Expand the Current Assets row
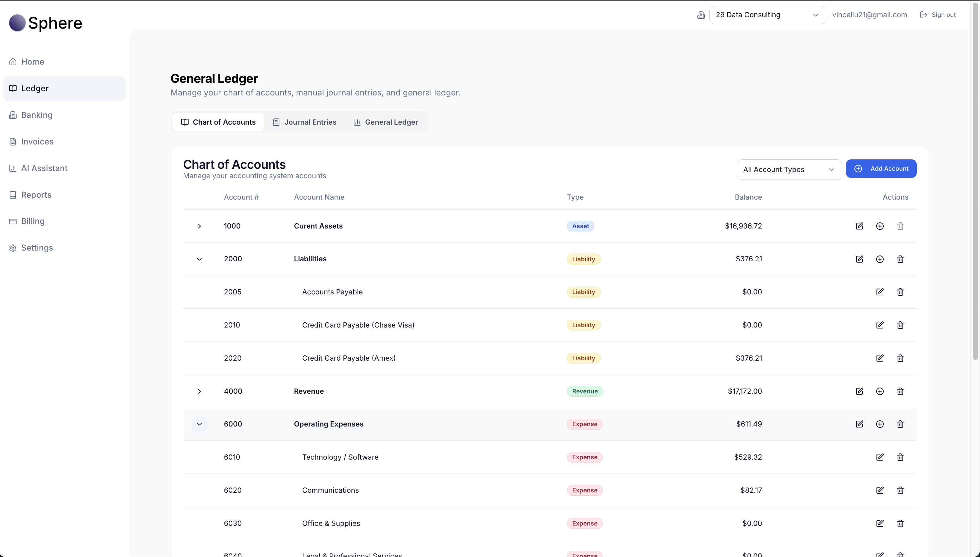 tap(199, 226)
